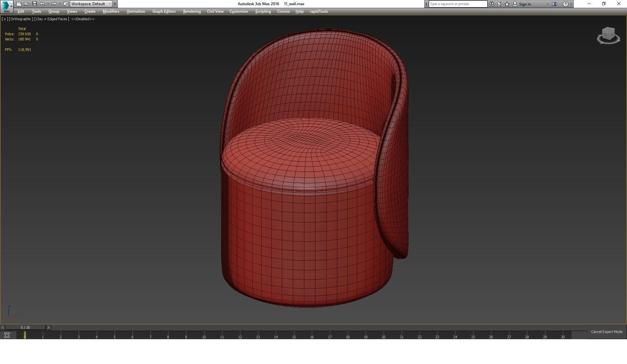This screenshot has width=627, height=364.
Task: Open the Help dropdown arrow
Action: 571,4
